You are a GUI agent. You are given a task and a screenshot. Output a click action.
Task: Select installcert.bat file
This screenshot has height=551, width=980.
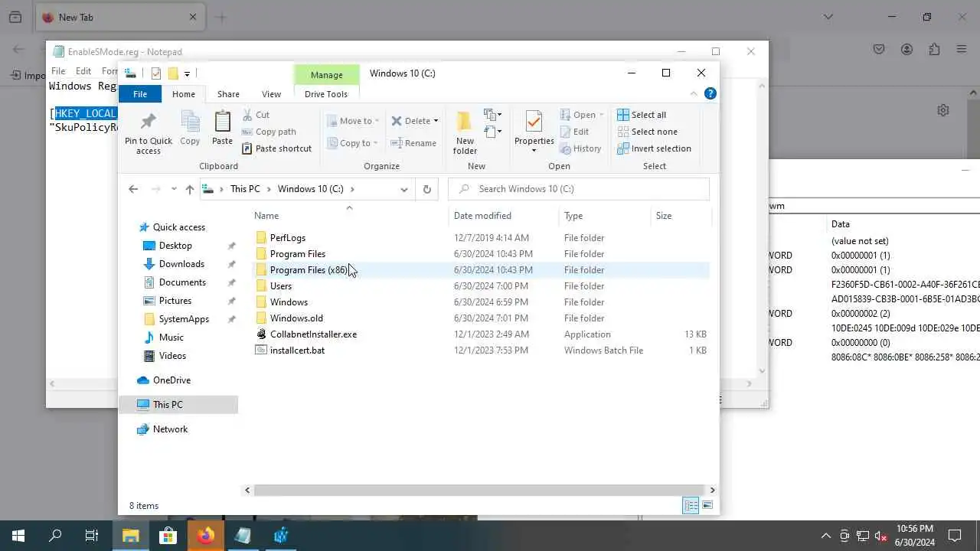pyautogui.click(x=297, y=350)
